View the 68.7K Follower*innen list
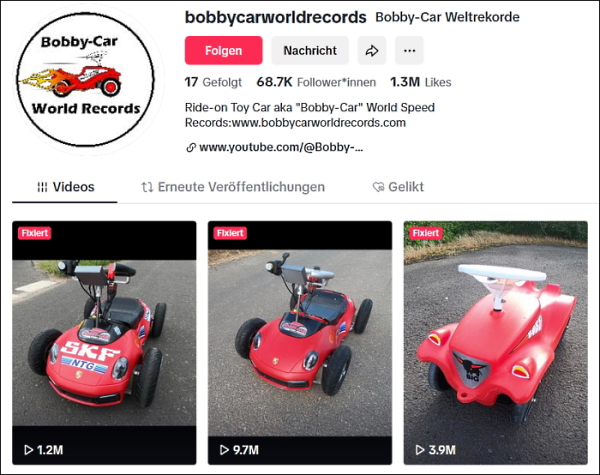Screen dimensions: 600x475 [316, 82]
